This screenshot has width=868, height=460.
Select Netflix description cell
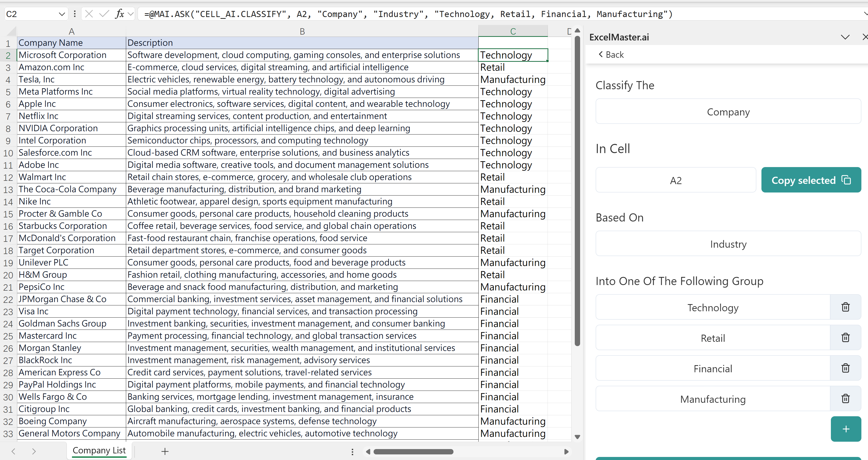click(302, 116)
